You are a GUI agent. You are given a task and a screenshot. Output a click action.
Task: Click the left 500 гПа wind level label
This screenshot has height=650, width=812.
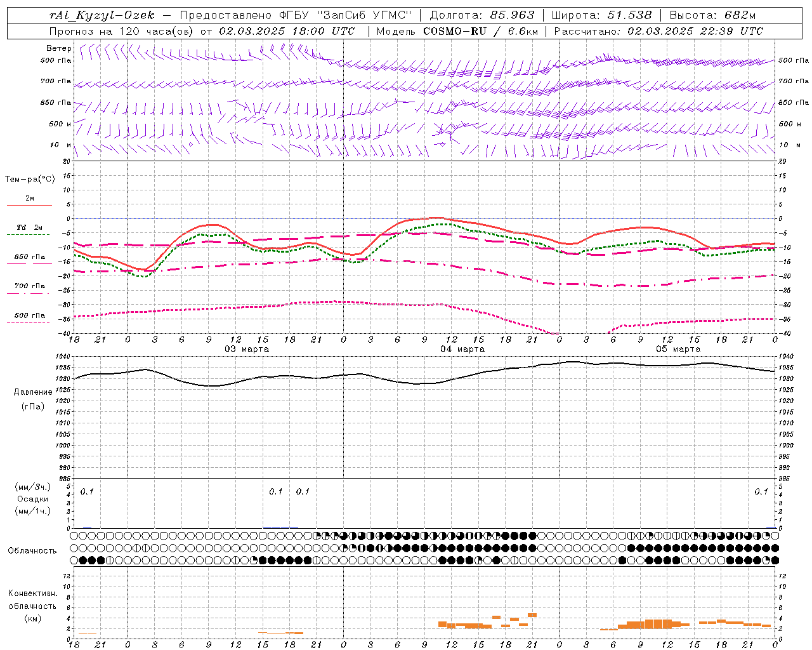[56, 60]
